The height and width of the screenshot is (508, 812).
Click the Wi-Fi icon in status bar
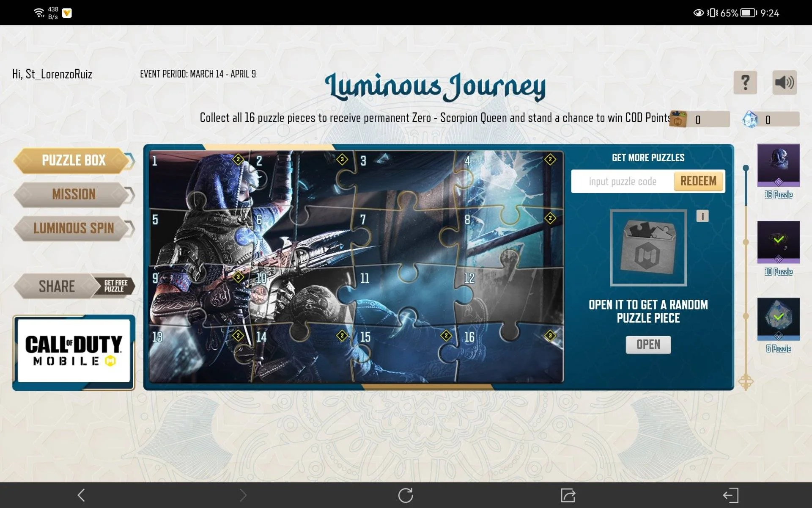(x=39, y=13)
